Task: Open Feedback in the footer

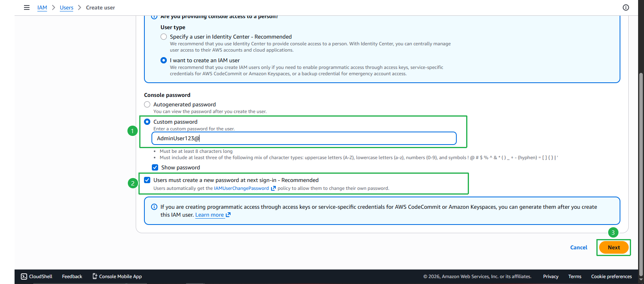Action: 72,277
